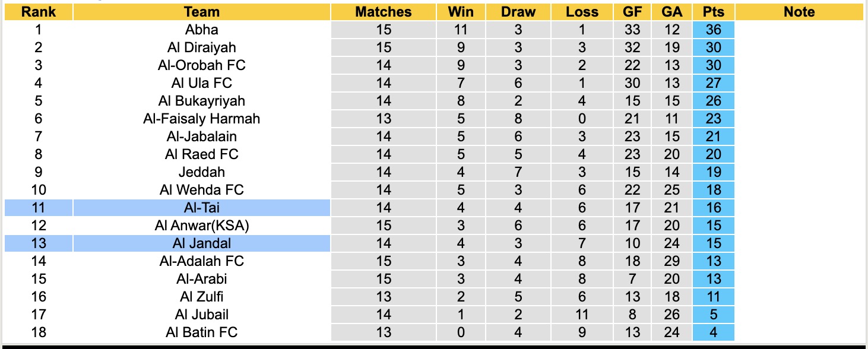Click Abha's blue 36 points cell
This screenshot has height=349, width=868.
713,30
